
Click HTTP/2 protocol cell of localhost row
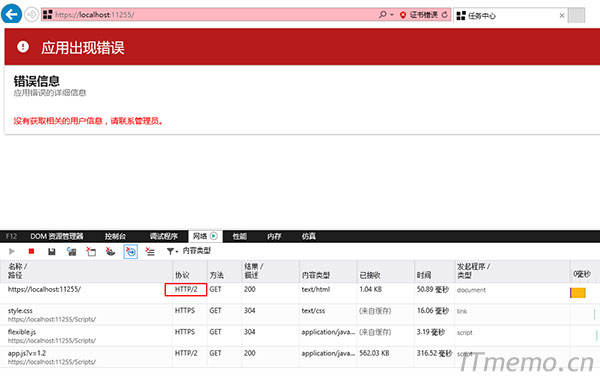pos(186,289)
